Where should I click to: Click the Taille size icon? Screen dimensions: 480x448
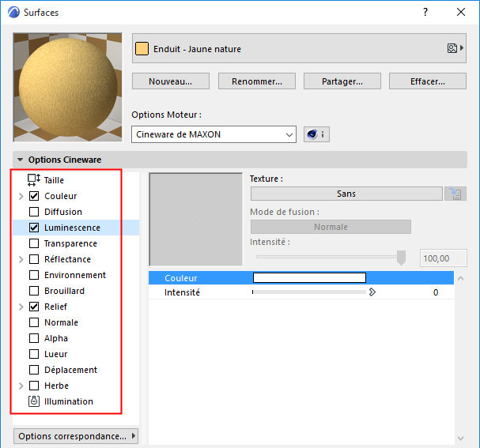pos(34,180)
